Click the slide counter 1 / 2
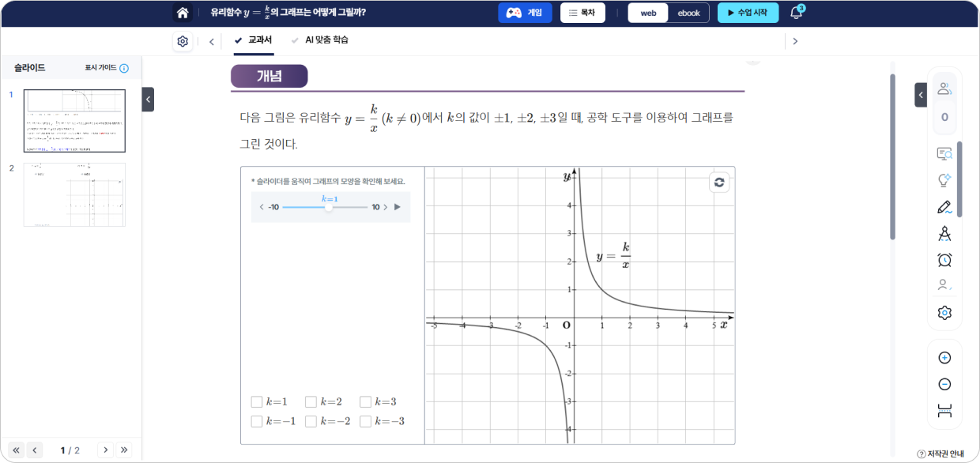The image size is (980, 463). [x=70, y=450]
